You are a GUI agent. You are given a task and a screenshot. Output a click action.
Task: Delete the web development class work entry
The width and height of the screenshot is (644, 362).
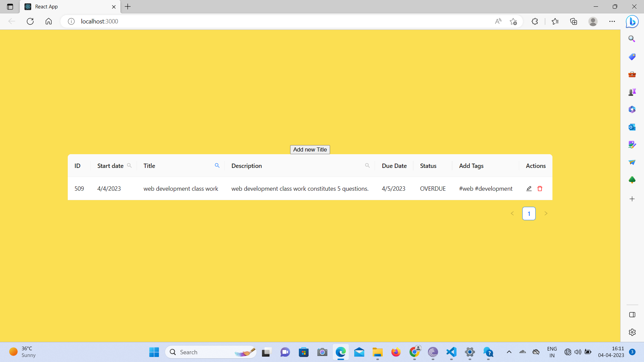pos(540,188)
